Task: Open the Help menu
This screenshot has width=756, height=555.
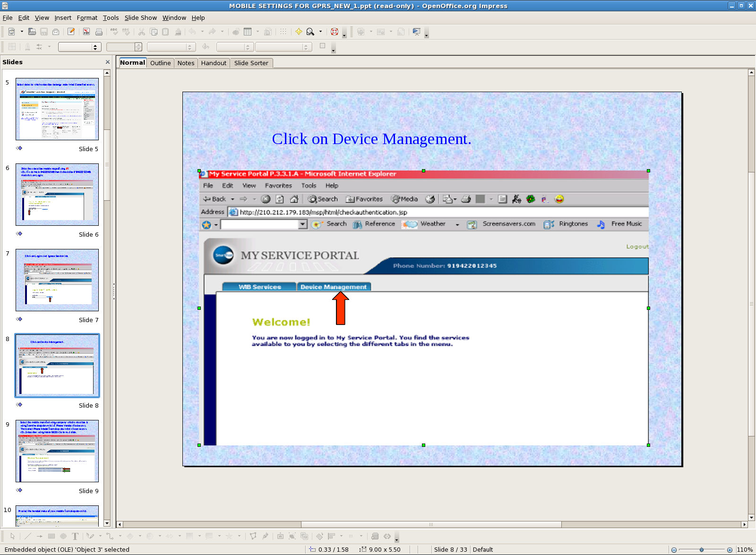Action: tap(198, 18)
